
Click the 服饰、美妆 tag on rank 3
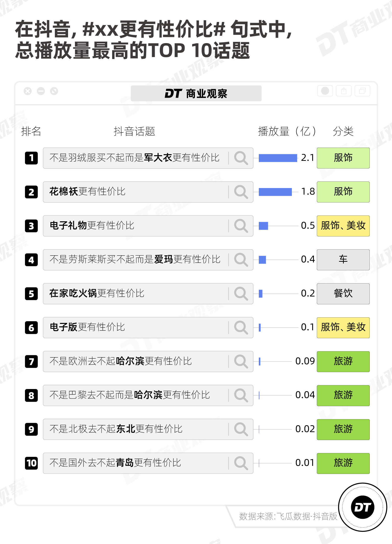coord(343,226)
